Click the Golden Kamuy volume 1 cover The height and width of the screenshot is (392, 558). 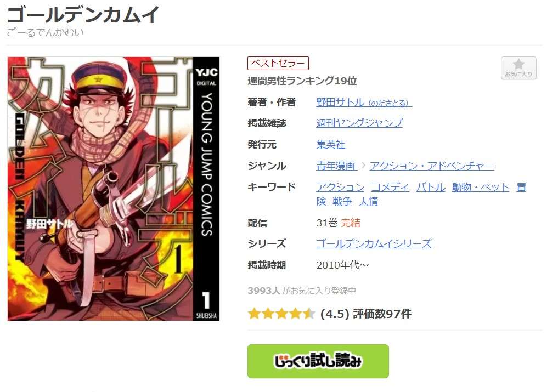tap(114, 189)
